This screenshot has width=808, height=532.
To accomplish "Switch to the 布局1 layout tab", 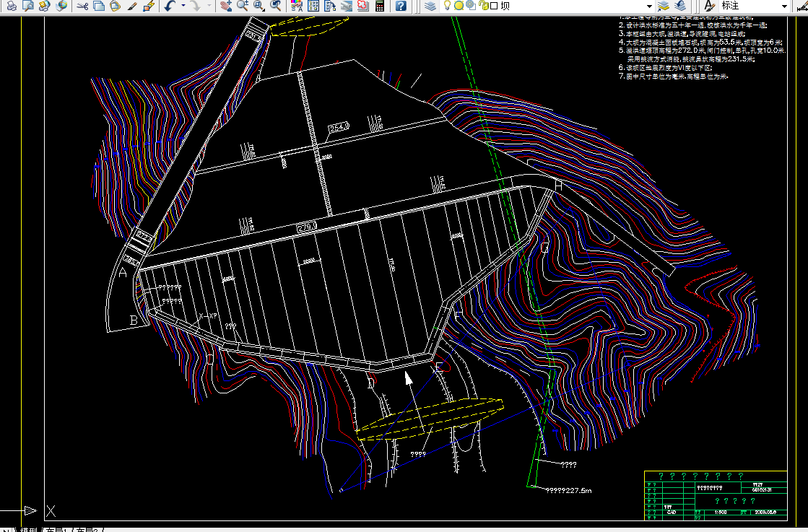I will (56, 530).
